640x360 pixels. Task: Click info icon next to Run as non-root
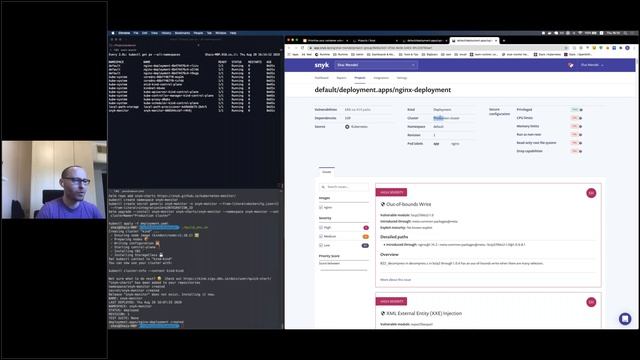(x=581, y=135)
